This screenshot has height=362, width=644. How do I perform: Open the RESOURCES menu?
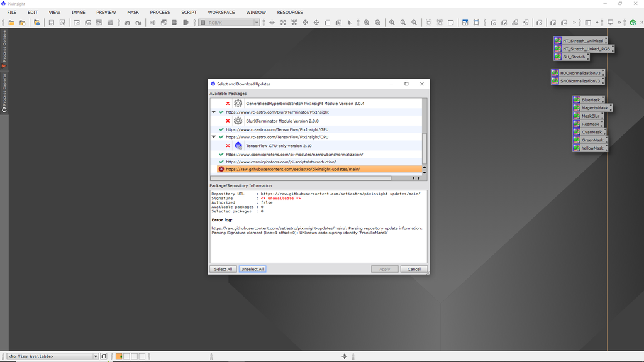(289, 13)
